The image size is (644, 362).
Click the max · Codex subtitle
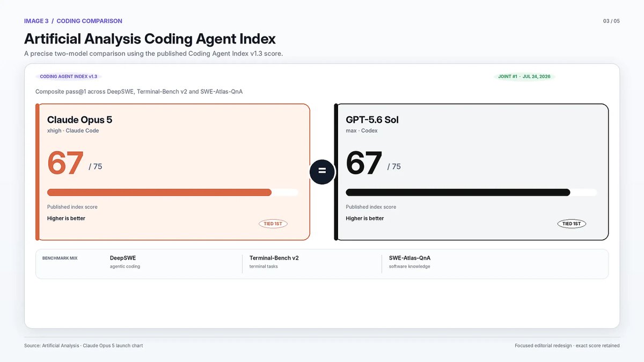click(362, 131)
